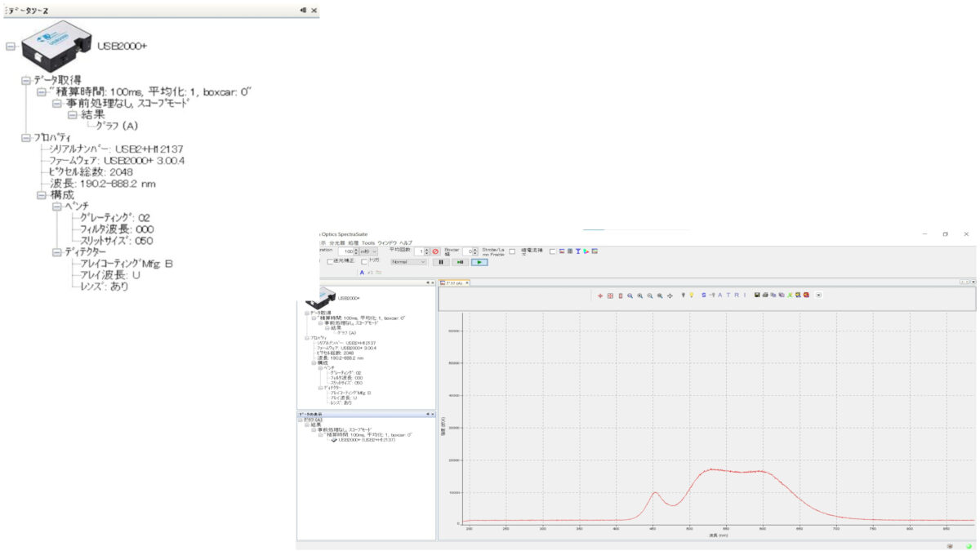Click the pause acquisition button
This screenshot has height=551, width=980.
click(x=442, y=262)
